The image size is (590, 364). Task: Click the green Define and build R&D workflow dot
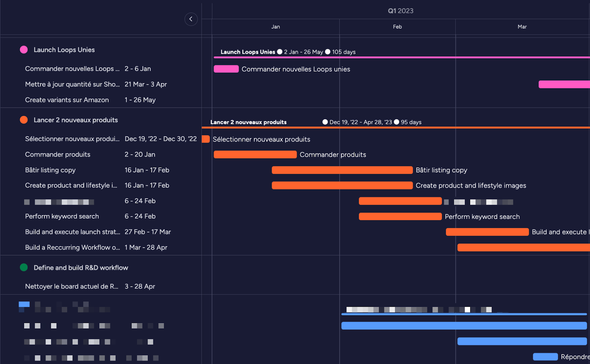[24, 267]
